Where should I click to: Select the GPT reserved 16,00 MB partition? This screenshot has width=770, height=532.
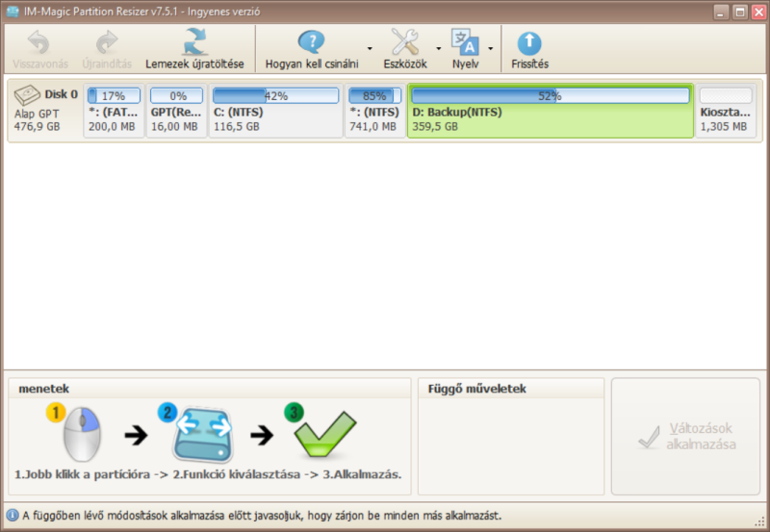(x=176, y=111)
